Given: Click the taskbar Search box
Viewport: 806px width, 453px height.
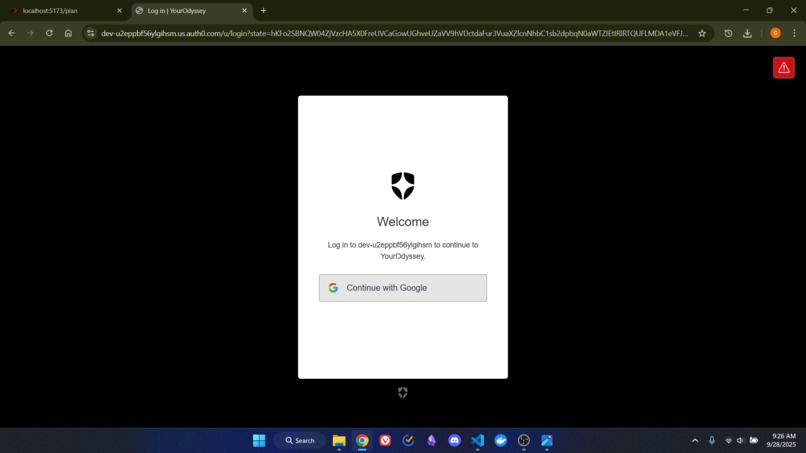Looking at the screenshot, I should (300, 441).
